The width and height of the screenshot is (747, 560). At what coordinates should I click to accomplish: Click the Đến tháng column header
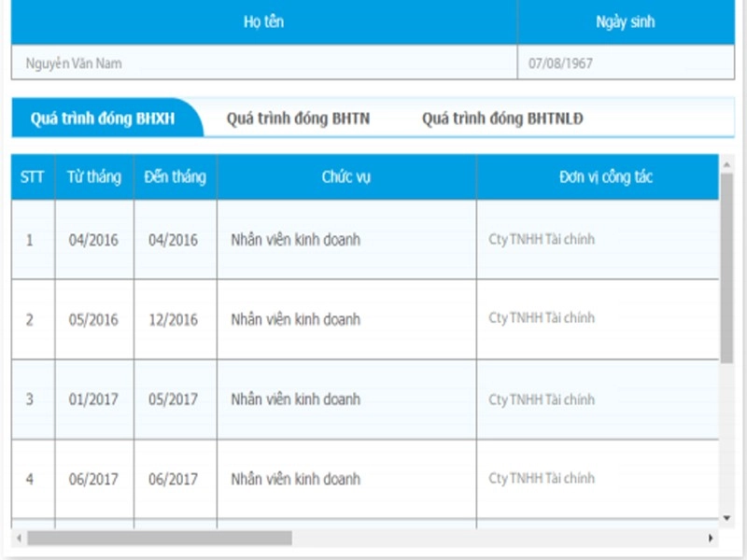tap(177, 176)
